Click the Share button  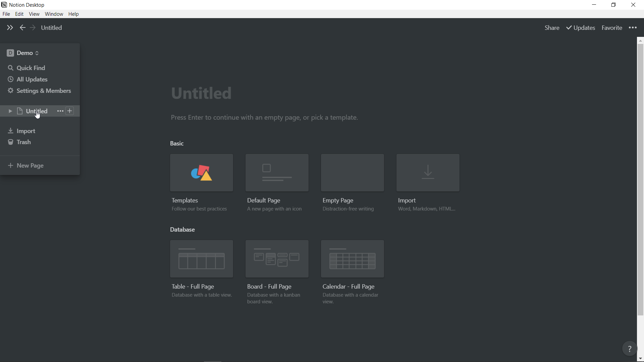[552, 28]
